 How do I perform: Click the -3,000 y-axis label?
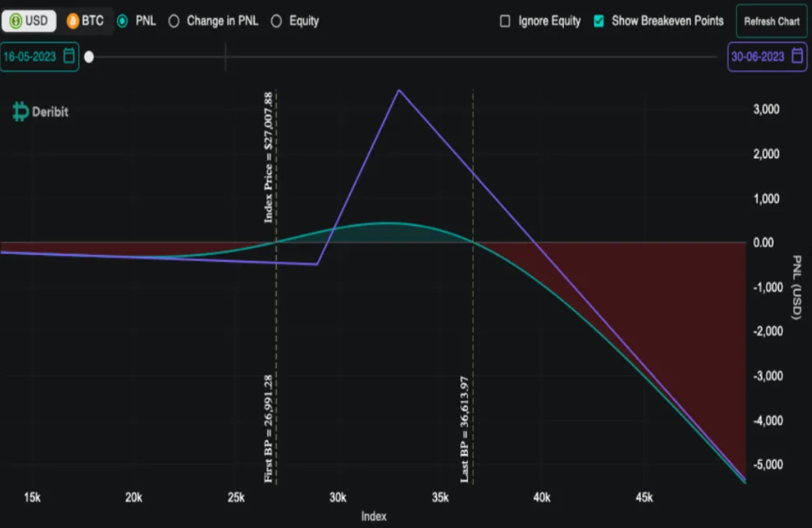pos(768,376)
